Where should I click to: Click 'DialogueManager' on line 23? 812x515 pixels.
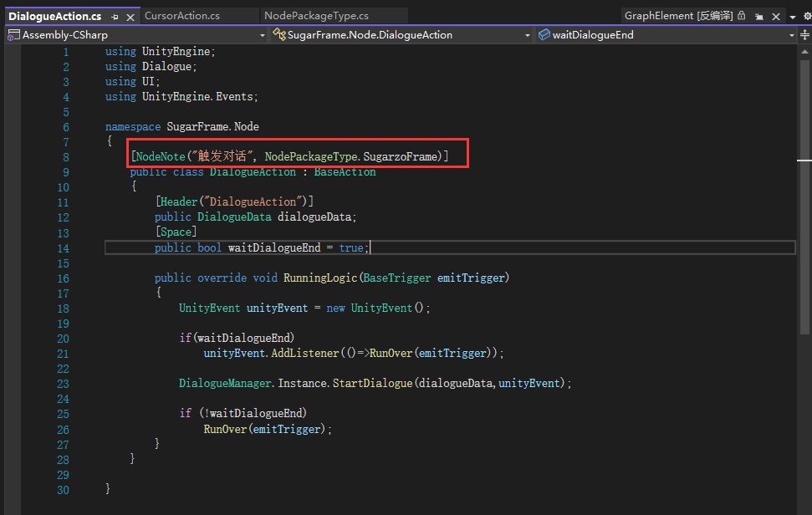(225, 383)
